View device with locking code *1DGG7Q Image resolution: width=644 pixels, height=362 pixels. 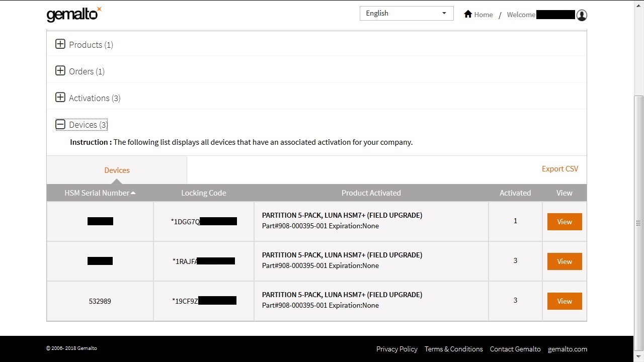[564, 222]
